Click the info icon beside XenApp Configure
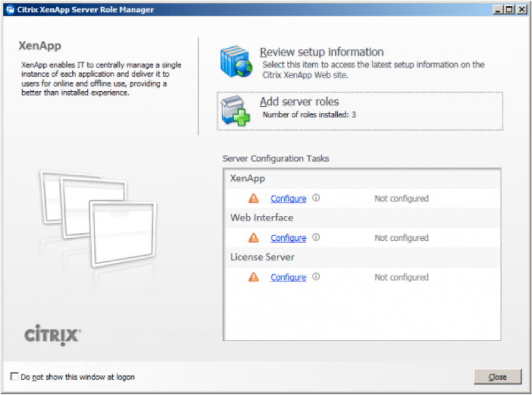The width and height of the screenshot is (532, 395). 316,197
